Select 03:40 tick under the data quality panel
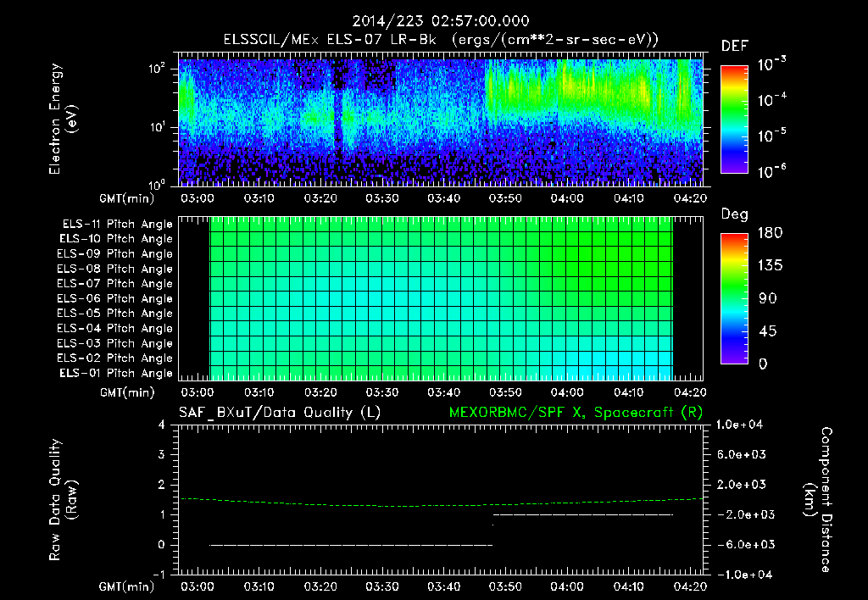 click(443, 586)
